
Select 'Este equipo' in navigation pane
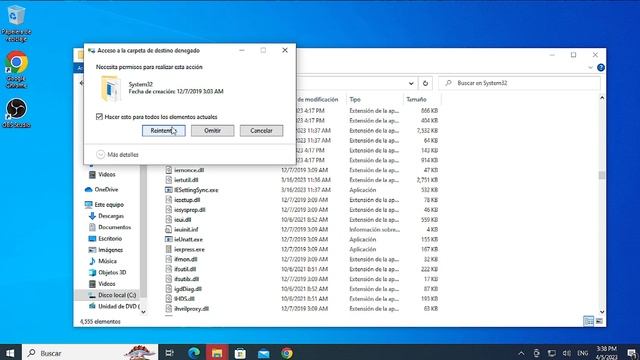coord(109,204)
